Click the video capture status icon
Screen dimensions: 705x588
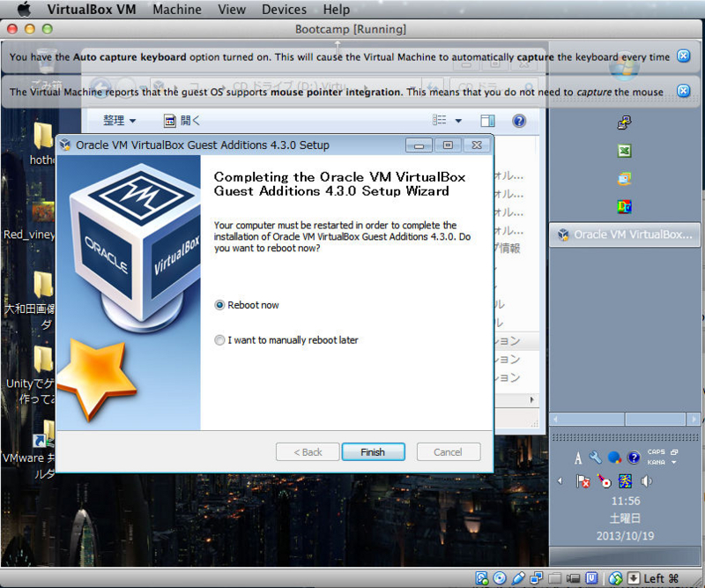click(x=573, y=578)
